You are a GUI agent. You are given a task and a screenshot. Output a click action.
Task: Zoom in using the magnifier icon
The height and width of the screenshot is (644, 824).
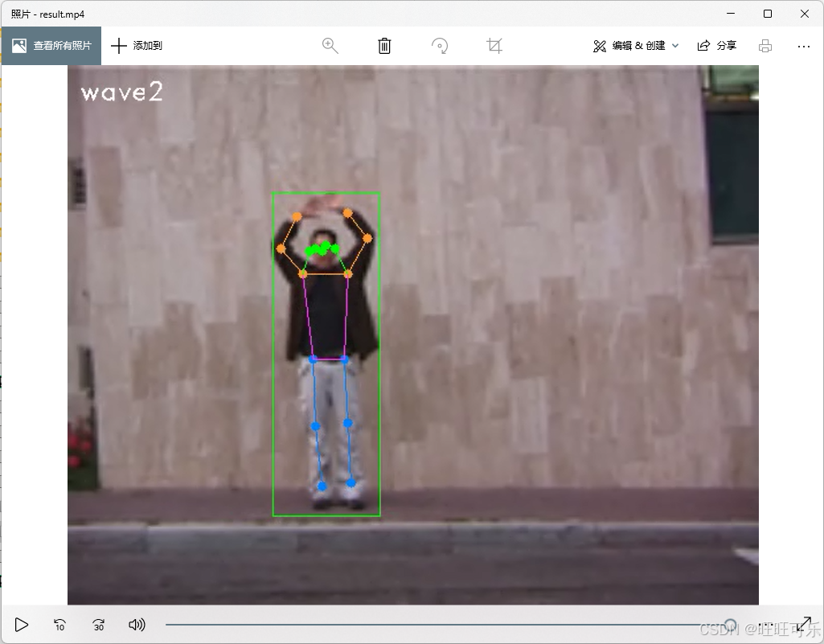point(330,46)
